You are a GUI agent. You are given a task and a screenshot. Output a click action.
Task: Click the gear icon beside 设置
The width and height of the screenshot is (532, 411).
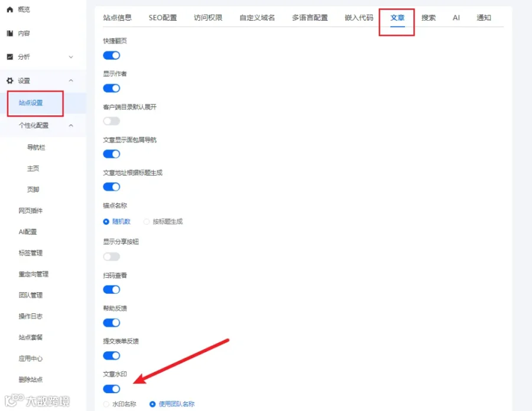pos(10,80)
